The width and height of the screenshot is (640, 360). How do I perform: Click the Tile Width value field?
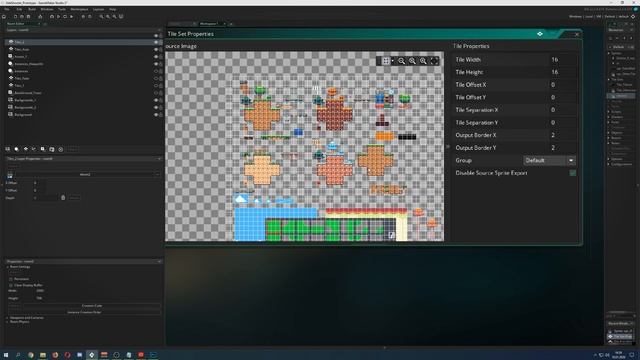562,60
